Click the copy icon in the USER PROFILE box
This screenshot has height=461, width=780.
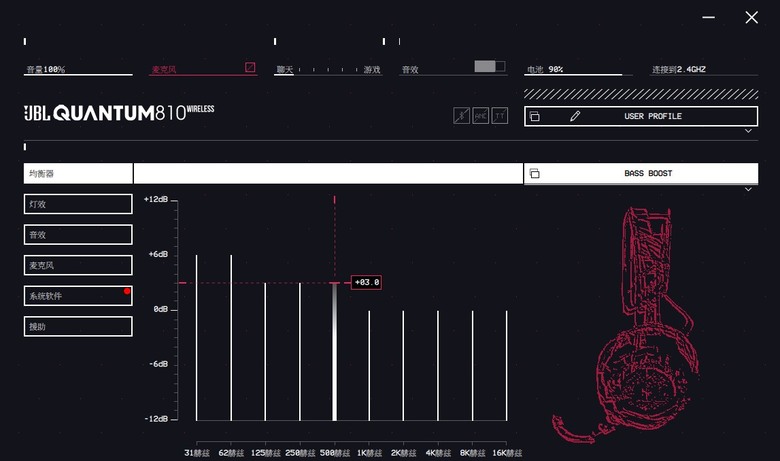(534, 116)
